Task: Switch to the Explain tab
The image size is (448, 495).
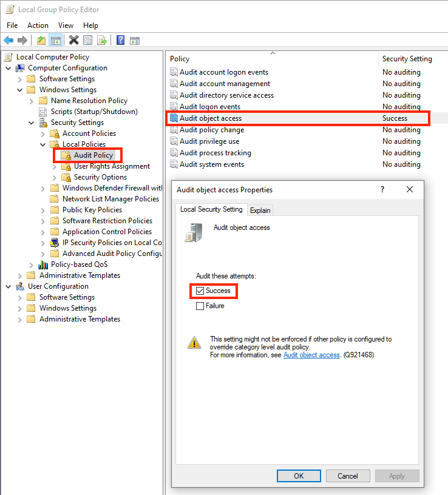Action: [260, 210]
